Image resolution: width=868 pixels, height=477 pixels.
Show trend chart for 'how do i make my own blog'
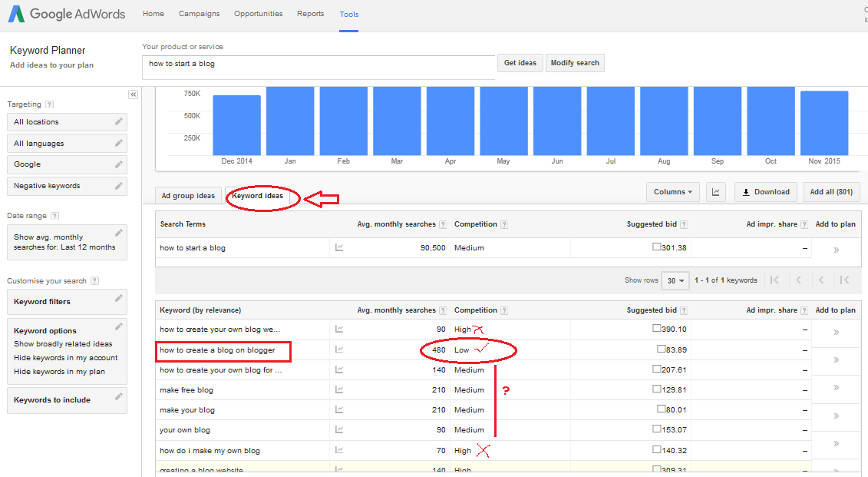click(339, 450)
